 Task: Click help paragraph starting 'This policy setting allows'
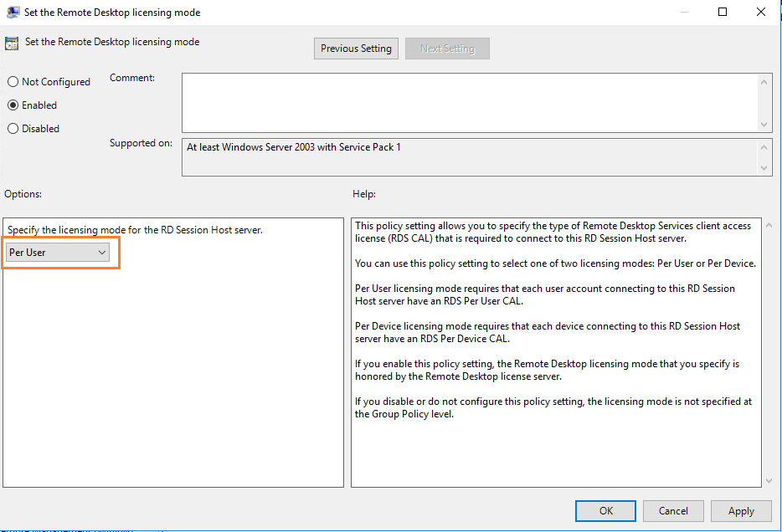pos(553,233)
